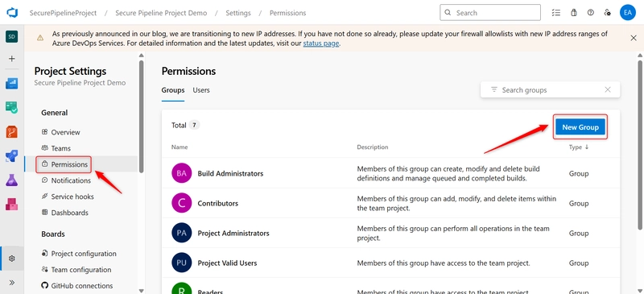The height and width of the screenshot is (294, 644).
Task: Open the Marketplace shopping bag icon
Action: (x=574, y=13)
